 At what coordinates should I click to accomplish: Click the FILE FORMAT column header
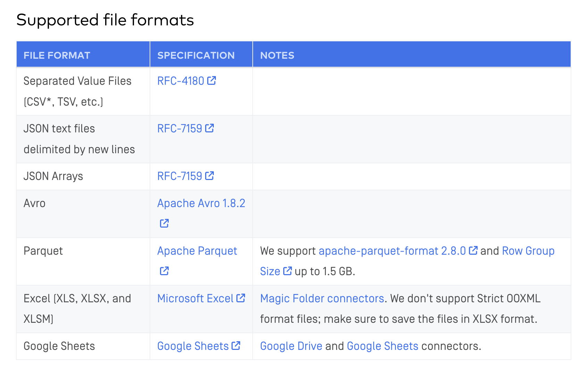point(57,55)
